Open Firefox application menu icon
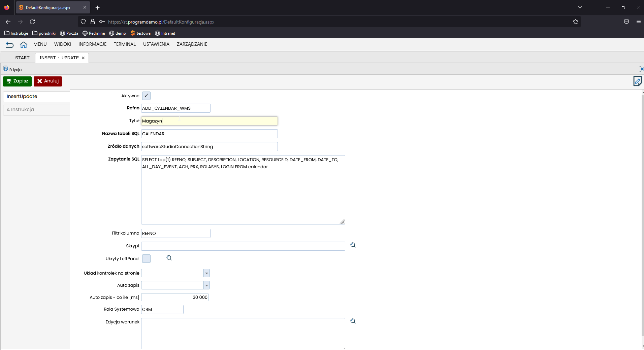Image resolution: width=644 pixels, height=350 pixels. 638,22
